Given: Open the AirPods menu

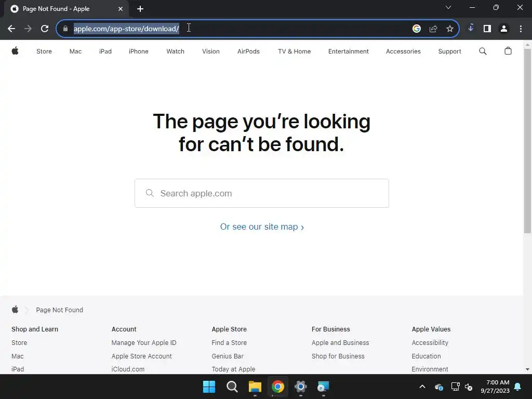Looking at the screenshot, I should pyautogui.click(x=248, y=51).
